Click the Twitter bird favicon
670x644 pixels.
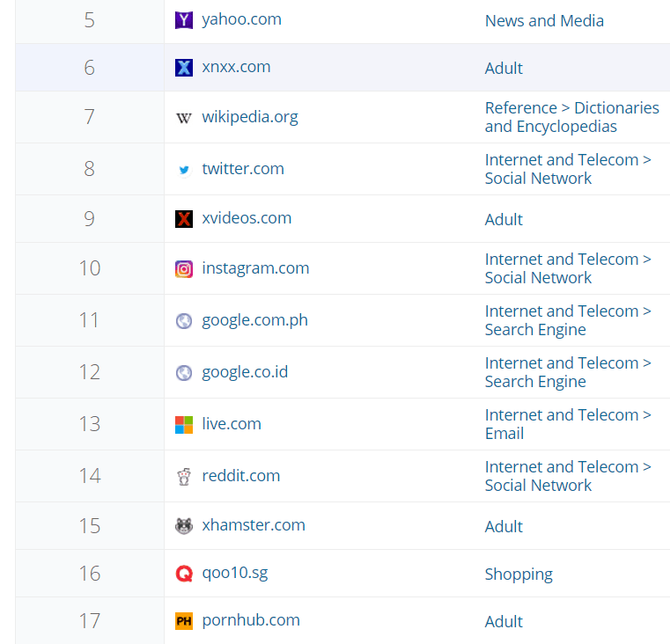coord(184,170)
